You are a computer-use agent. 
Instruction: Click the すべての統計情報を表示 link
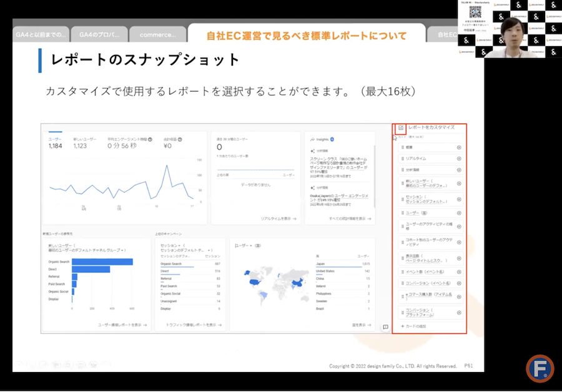point(350,218)
